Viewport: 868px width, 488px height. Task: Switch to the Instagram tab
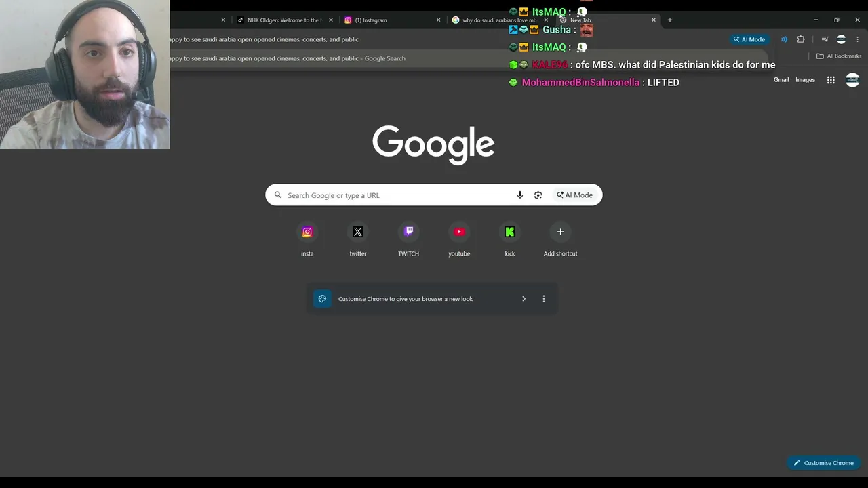click(391, 20)
